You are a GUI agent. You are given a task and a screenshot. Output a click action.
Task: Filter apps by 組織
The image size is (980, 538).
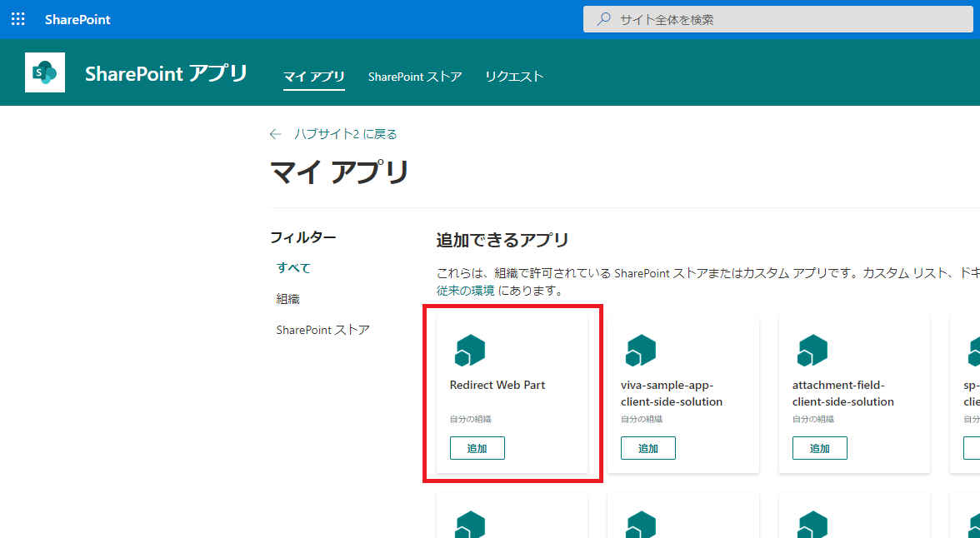click(287, 299)
